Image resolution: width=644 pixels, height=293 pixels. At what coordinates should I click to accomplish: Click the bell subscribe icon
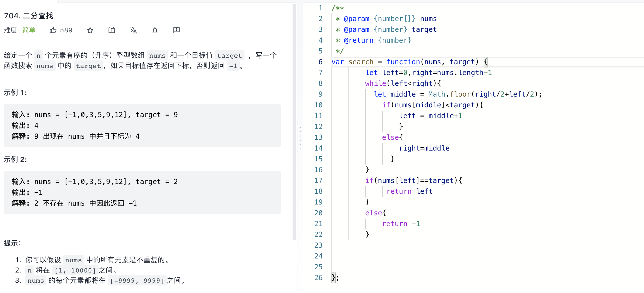155,30
